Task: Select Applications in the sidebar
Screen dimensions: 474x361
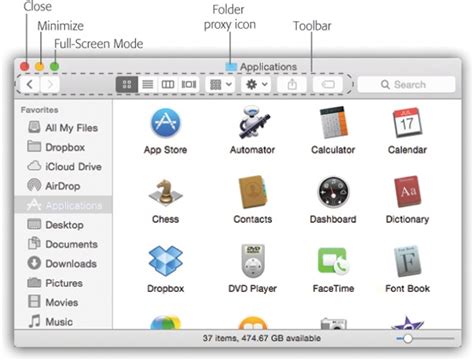Action: pos(63,205)
